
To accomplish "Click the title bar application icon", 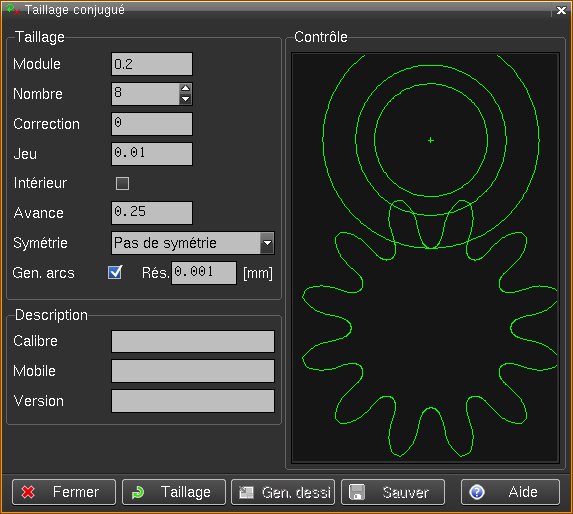I will (x=13, y=9).
